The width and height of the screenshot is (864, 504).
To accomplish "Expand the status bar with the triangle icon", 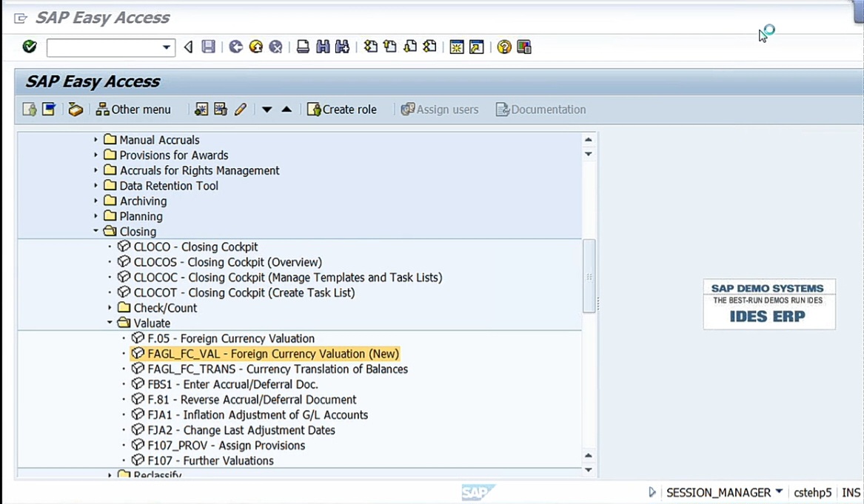I will (x=652, y=492).
